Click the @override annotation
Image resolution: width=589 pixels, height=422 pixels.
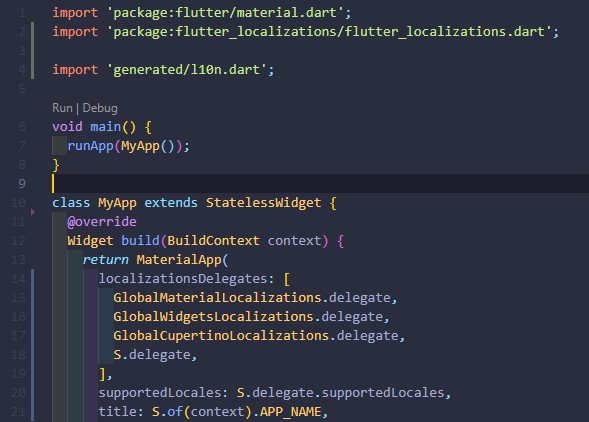(102, 222)
